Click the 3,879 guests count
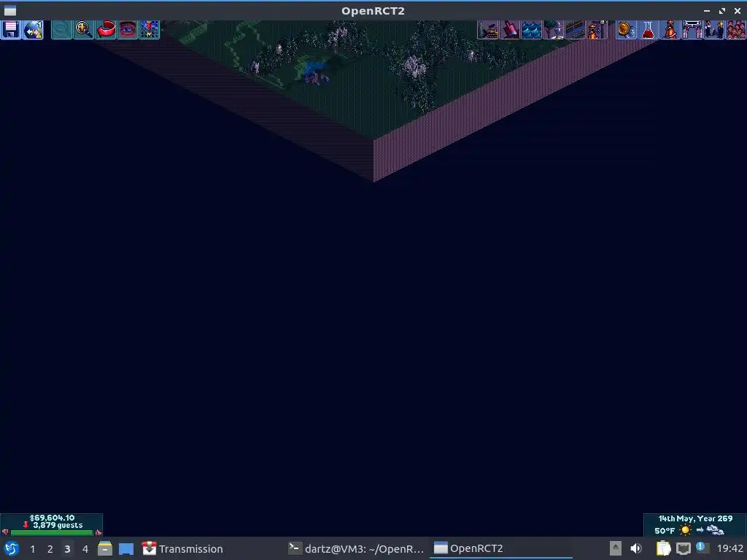The image size is (747, 560). (x=58, y=525)
